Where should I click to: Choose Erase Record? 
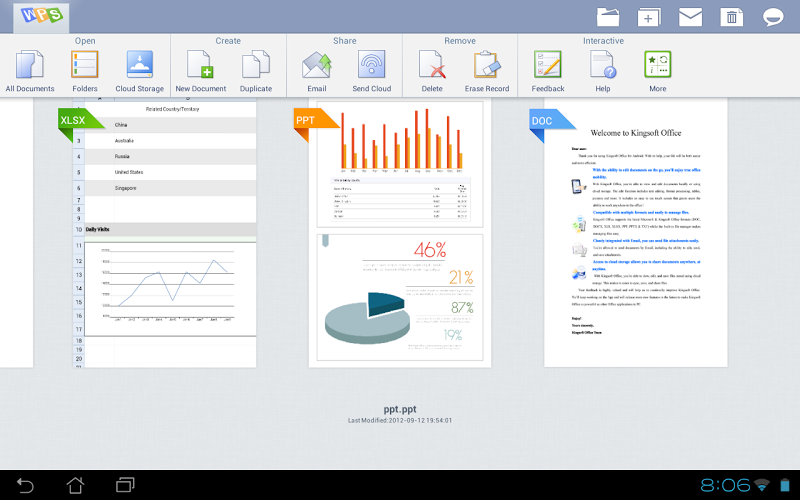click(x=487, y=71)
